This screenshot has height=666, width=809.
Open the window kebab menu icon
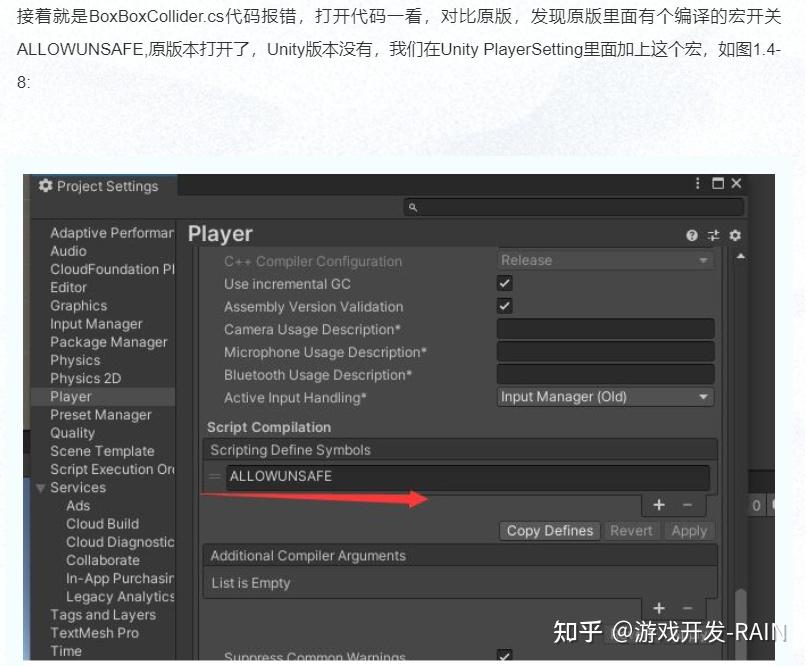pos(697,183)
